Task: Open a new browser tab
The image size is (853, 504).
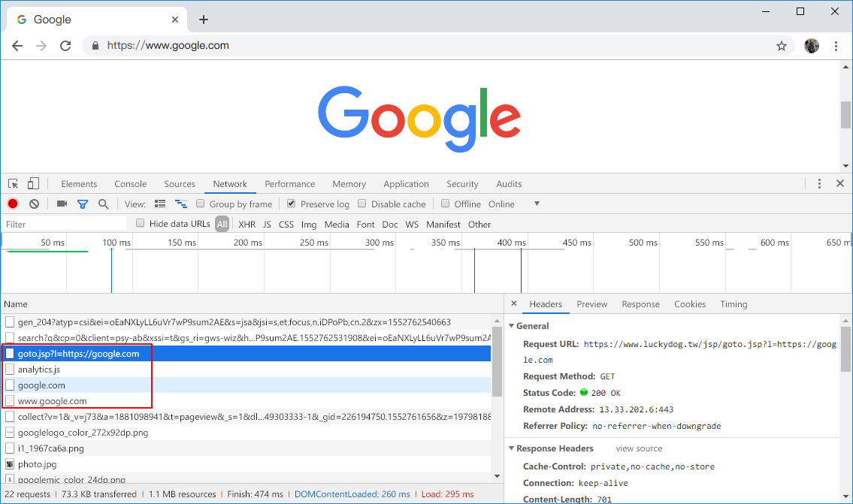Action: click(x=204, y=20)
